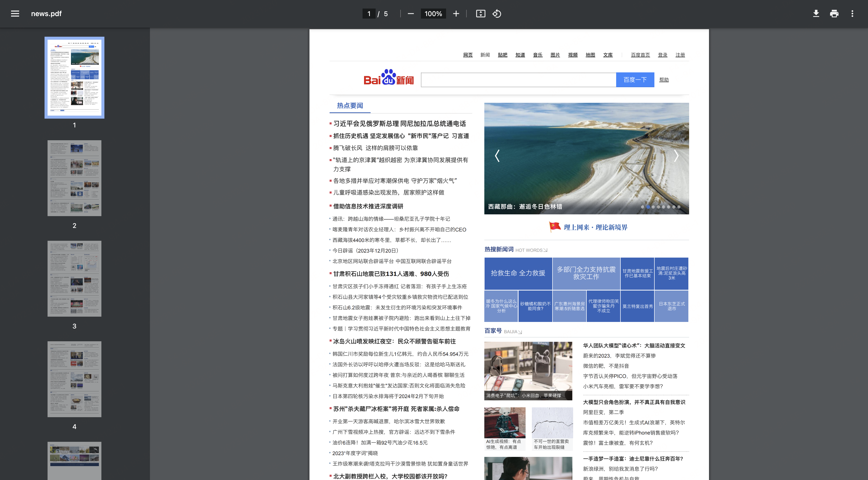Click the page number field showing 1
The height and width of the screenshot is (480, 868).
click(x=369, y=14)
